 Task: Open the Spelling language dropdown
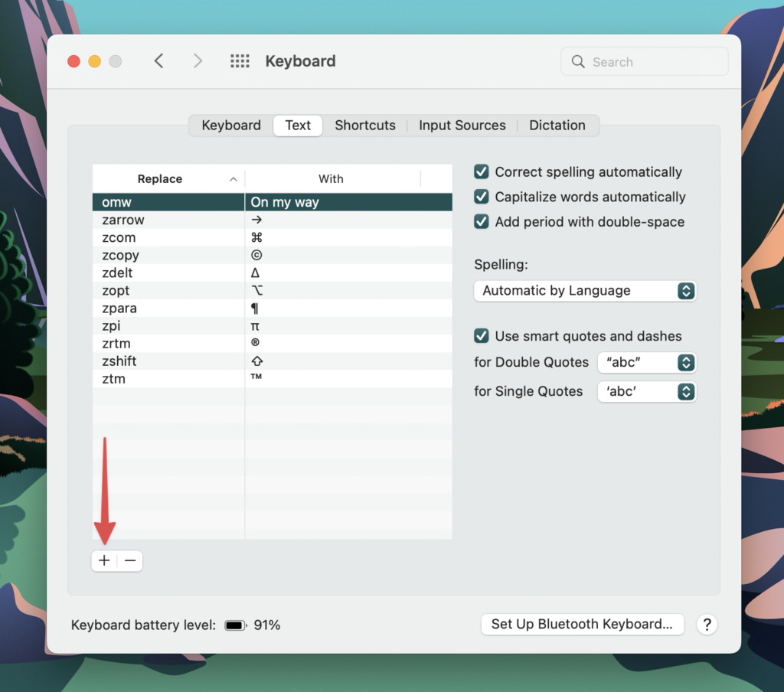click(x=585, y=291)
